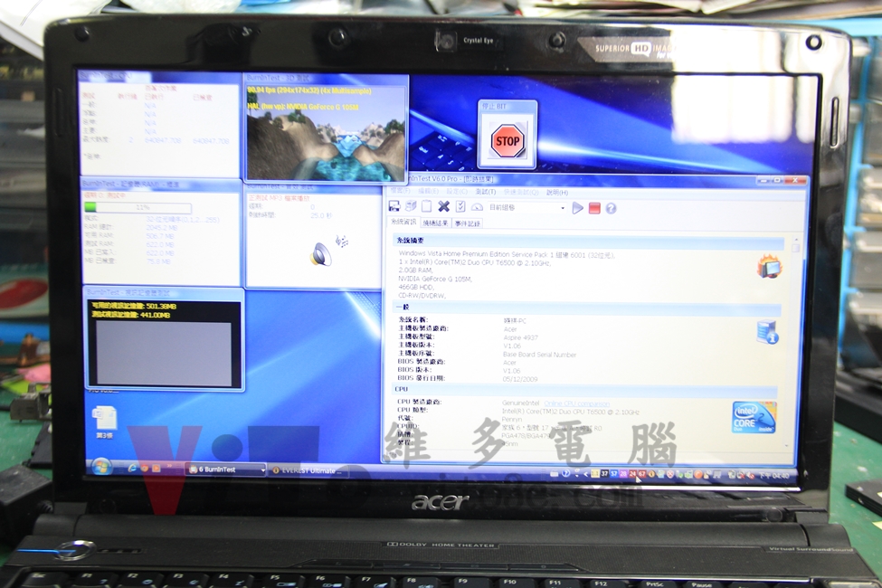
Task: Click the BIOS date 05/12/2009 value
Action: (520, 379)
